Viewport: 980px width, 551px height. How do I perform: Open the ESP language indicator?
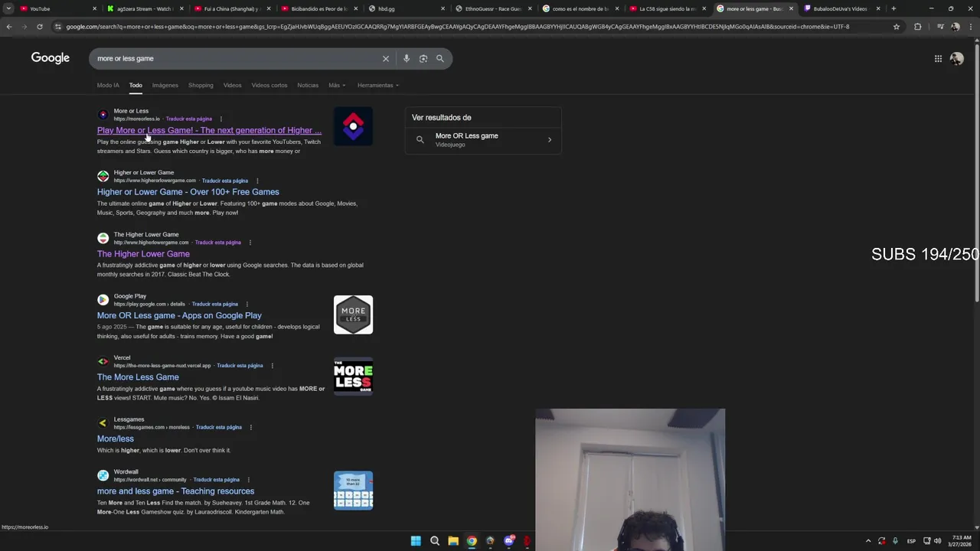(911, 541)
